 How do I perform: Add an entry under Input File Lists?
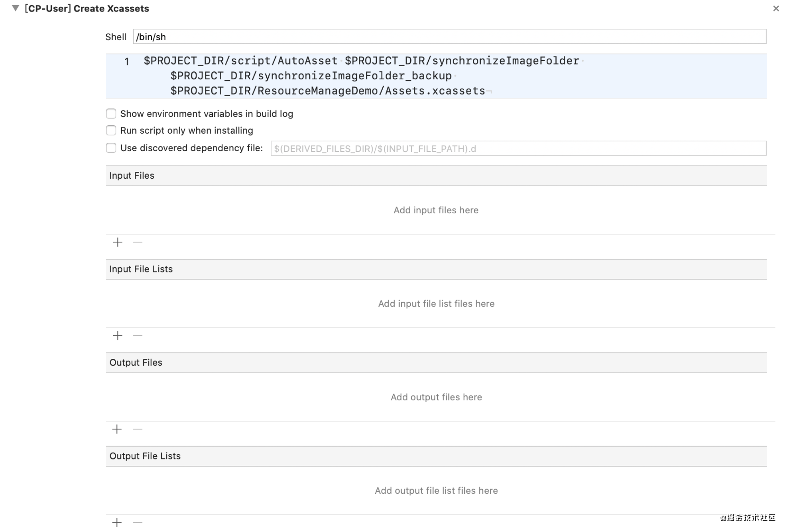coord(118,335)
